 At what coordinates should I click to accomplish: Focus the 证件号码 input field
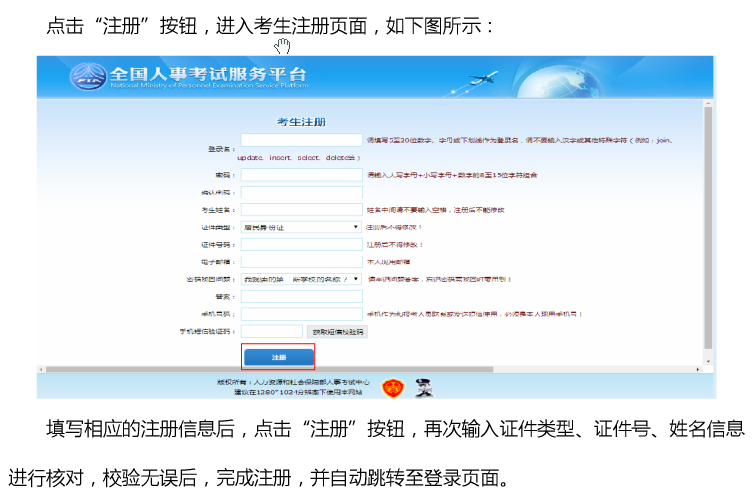(301, 244)
